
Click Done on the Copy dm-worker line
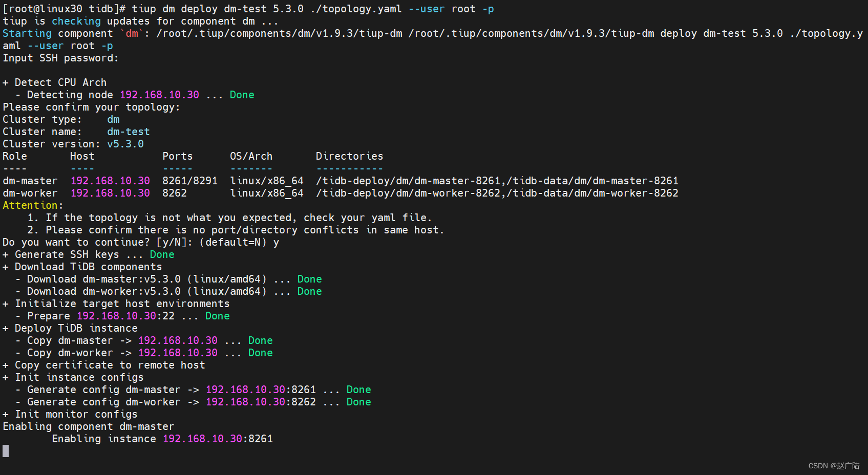pyautogui.click(x=260, y=353)
